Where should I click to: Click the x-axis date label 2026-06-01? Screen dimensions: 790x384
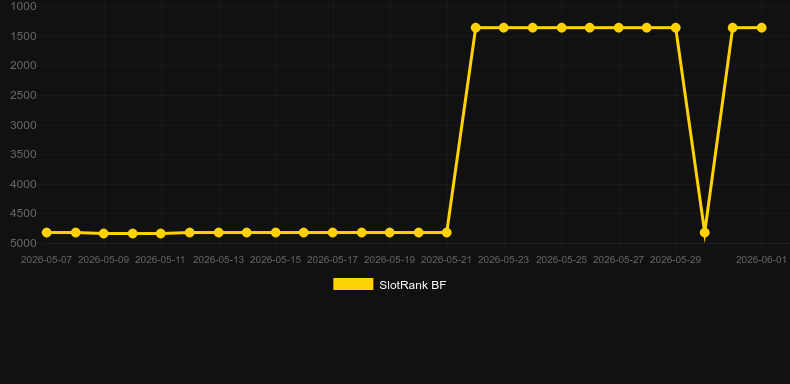pos(761,260)
